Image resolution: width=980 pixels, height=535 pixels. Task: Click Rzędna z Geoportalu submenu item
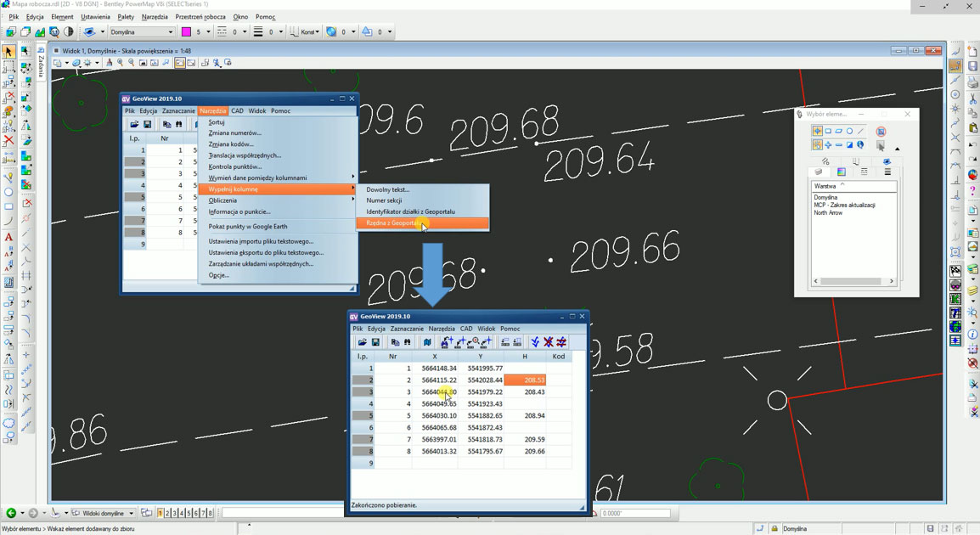(x=423, y=223)
